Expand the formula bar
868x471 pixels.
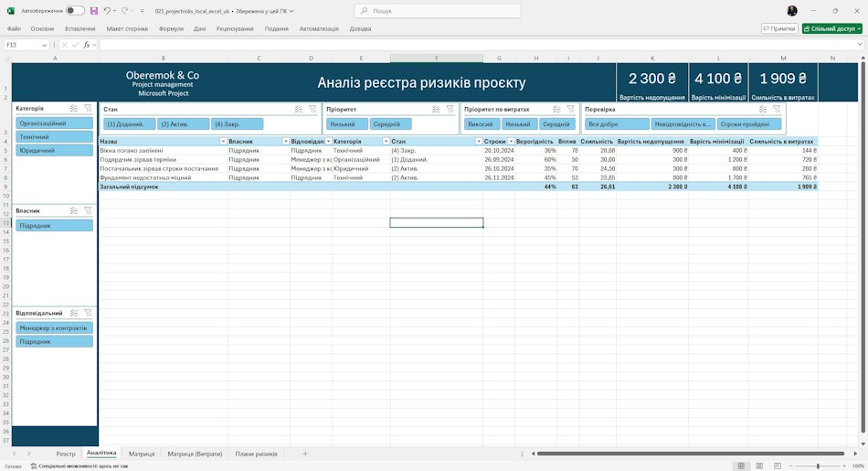860,45
